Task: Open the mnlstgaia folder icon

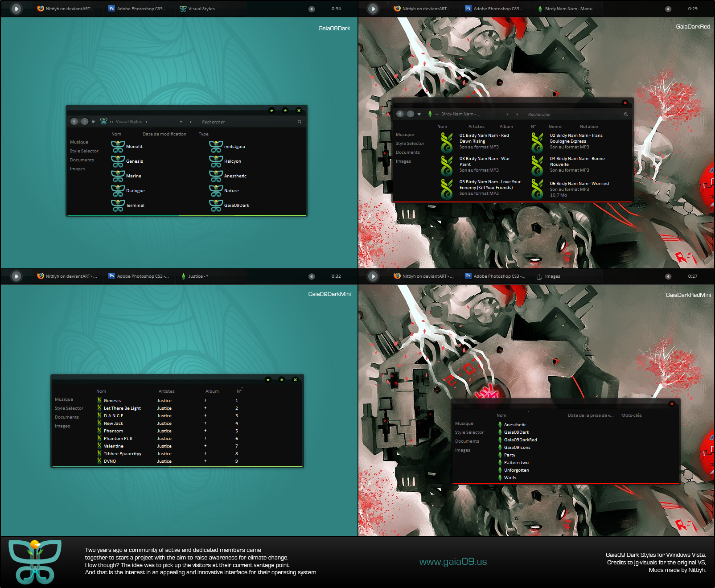Action: [216, 147]
